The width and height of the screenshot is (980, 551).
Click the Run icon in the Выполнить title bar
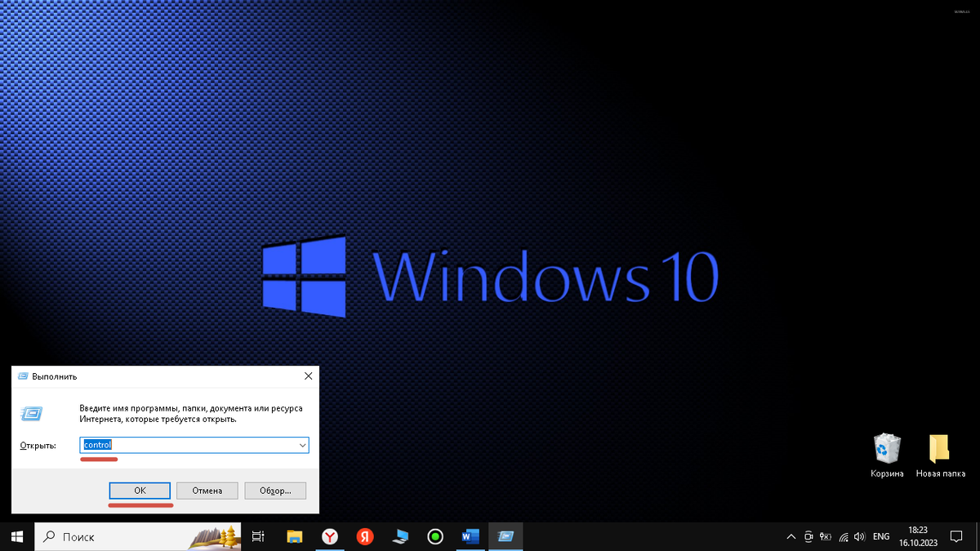[22, 376]
